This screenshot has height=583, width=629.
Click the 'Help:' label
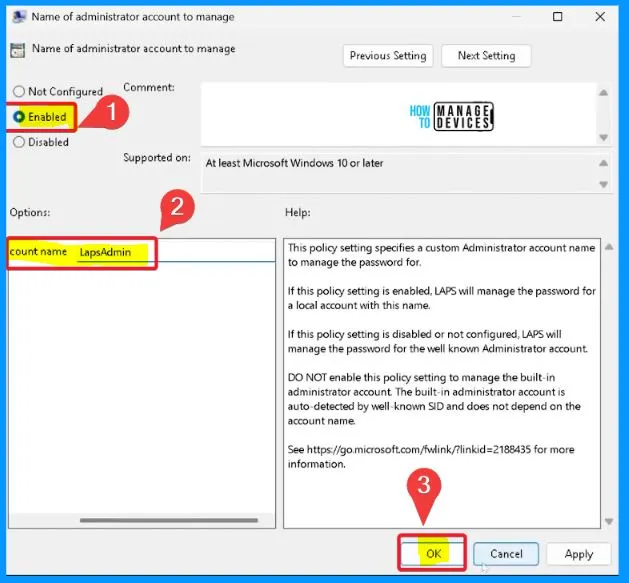point(298,212)
